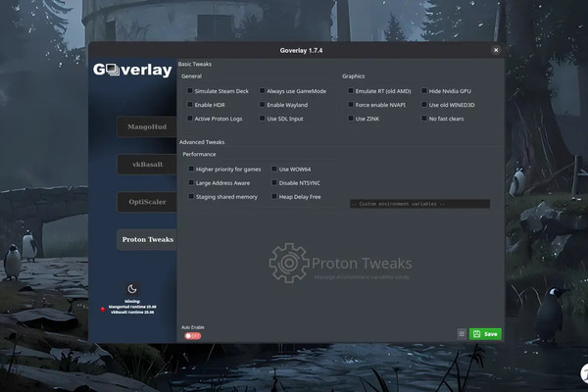This screenshot has width=588, height=392.
Task: Click the Performance group label
Action: coord(199,154)
